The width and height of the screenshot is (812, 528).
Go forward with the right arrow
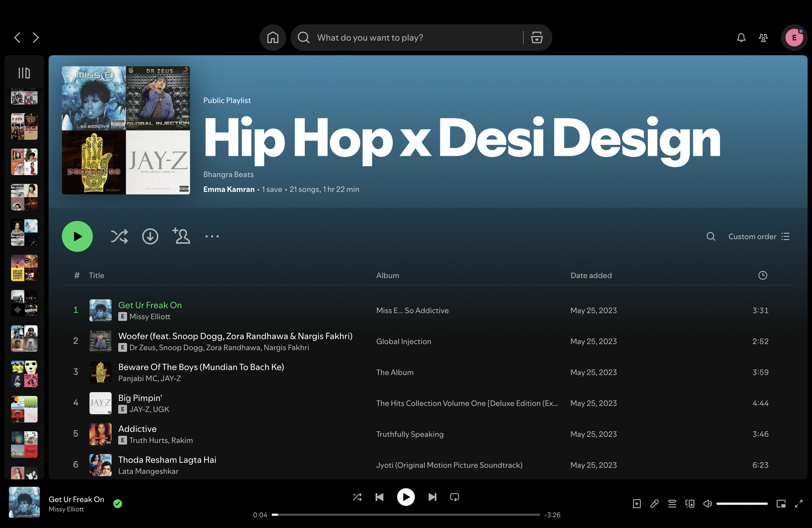pyautogui.click(x=35, y=38)
